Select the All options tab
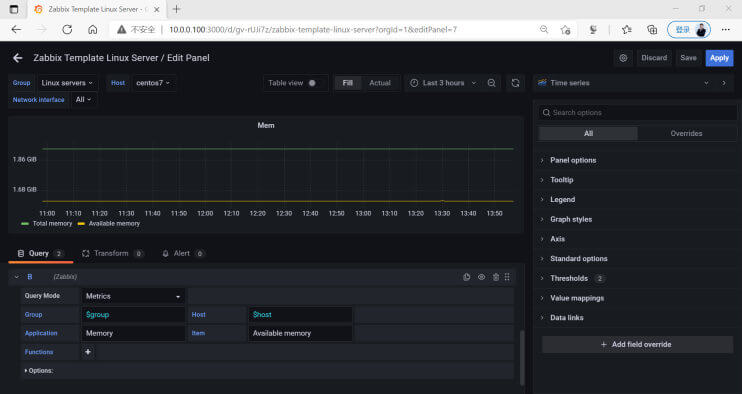 588,133
